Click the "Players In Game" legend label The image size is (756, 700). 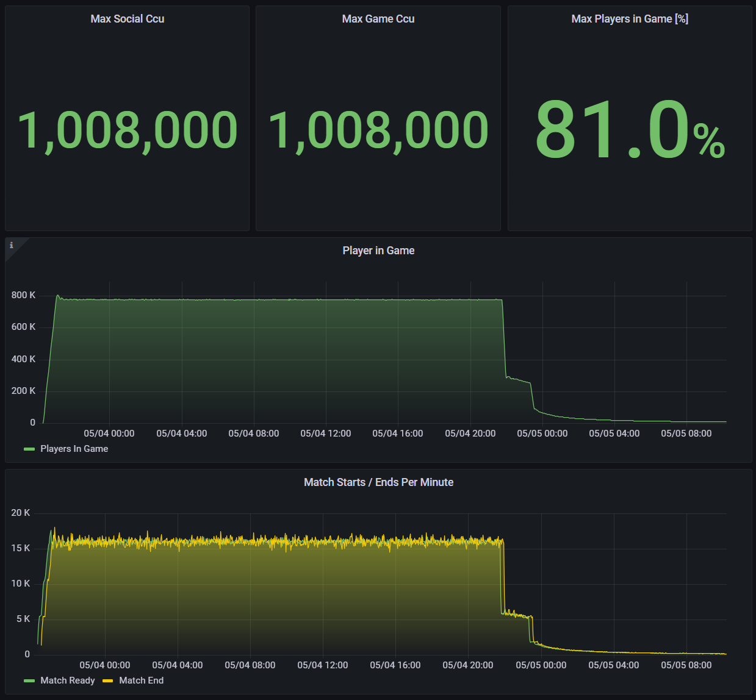(73, 449)
